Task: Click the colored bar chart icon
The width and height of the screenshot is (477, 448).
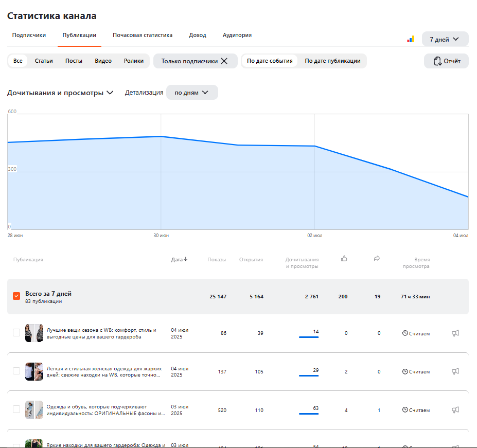Action: click(411, 39)
